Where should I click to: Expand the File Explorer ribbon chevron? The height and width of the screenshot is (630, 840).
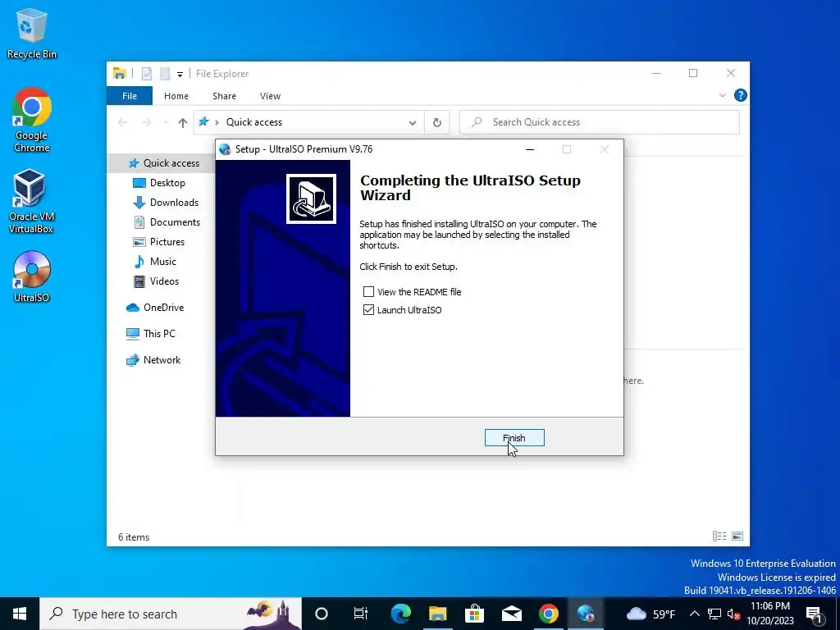(x=723, y=95)
